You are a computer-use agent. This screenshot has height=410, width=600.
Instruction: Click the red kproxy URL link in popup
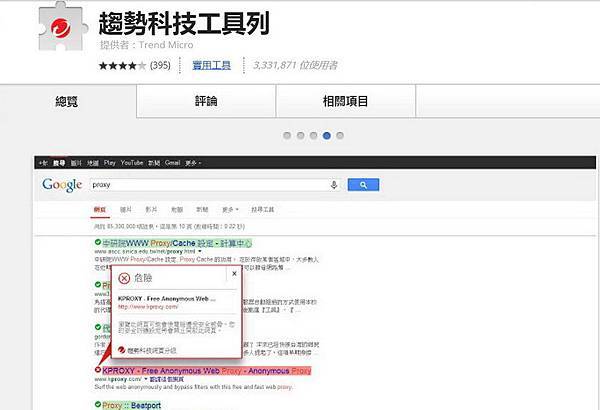click(148, 307)
